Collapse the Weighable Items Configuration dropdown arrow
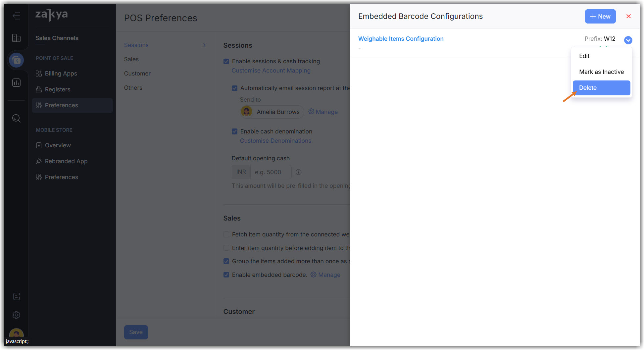This screenshot has height=350, width=644. click(x=628, y=40)
